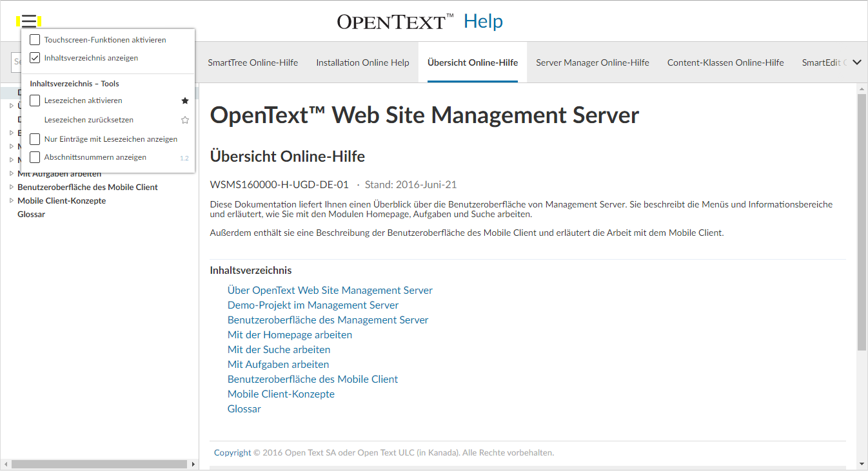Click the filled star bookmark icon
Image resolution: width=868 pixels, height=471 pixels.
tap(185, 101)
